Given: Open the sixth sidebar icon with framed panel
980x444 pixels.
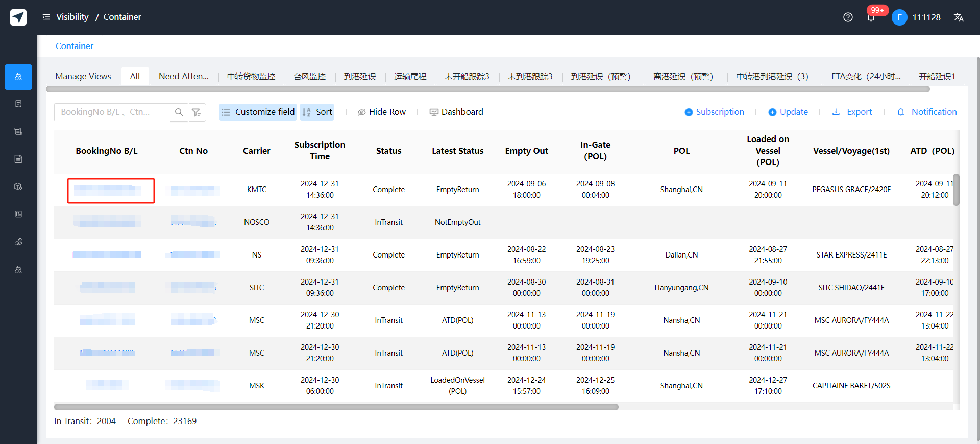Looking at the screenshot, I should 18,214.
